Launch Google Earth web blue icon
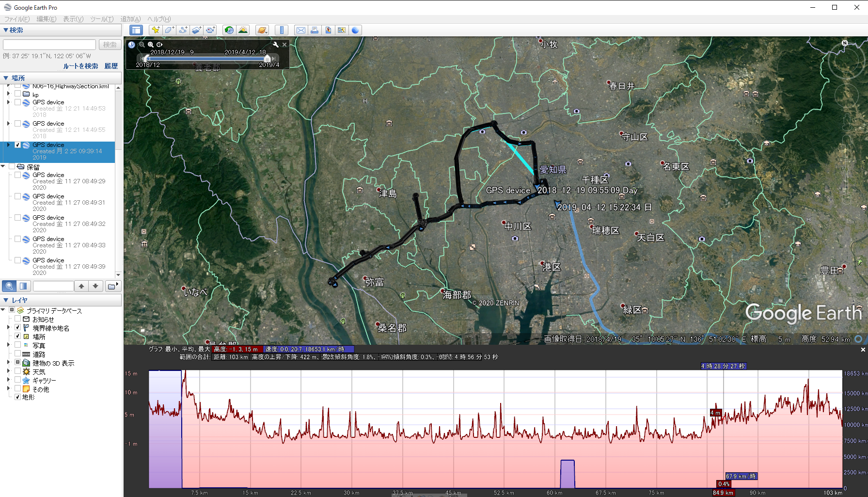 (355, 30)
